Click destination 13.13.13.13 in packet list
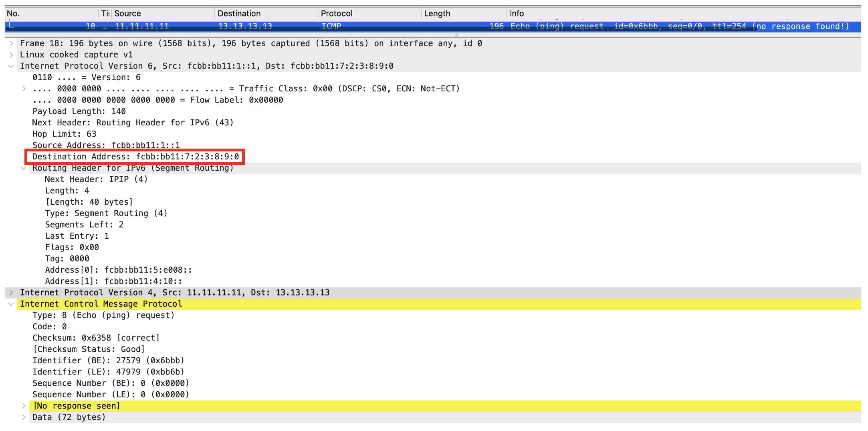 [x=245, y=26]
